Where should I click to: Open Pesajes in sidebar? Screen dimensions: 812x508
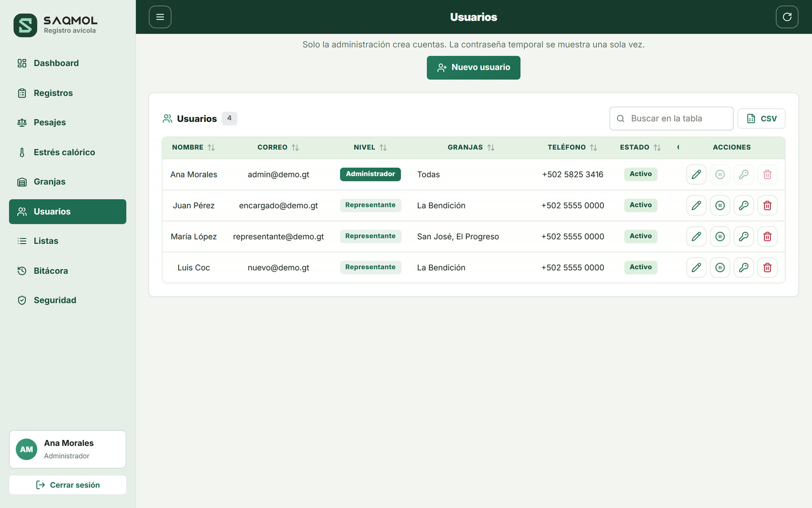pyautogui.click(x=67, y=122)
